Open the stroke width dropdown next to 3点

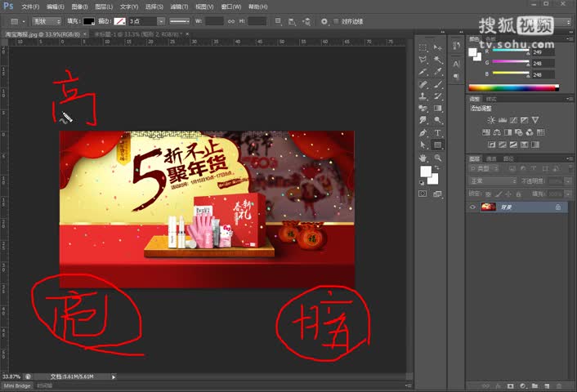(161, 21)
